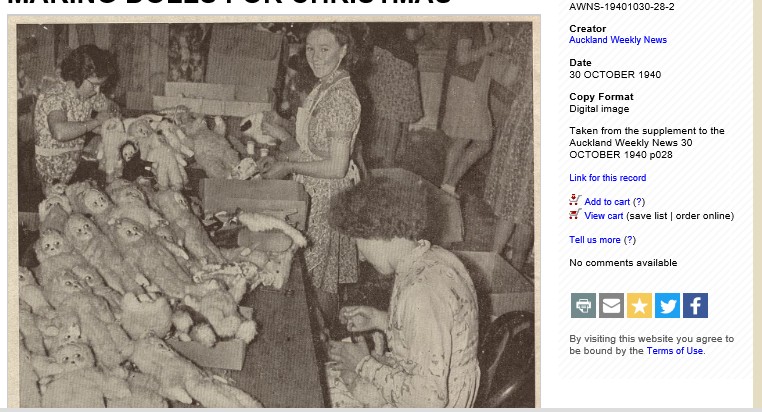Share this record by email icon

611,306
